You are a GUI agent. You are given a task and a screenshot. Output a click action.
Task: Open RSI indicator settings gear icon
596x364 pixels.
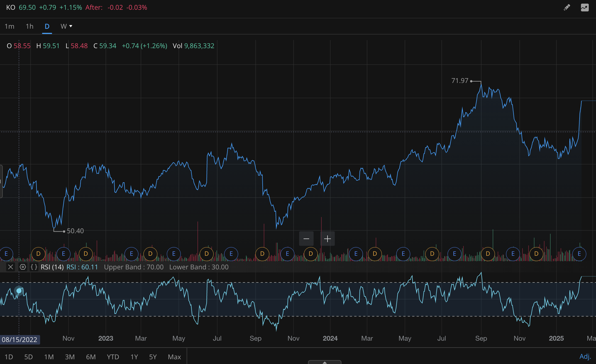(x=23, y=267)
